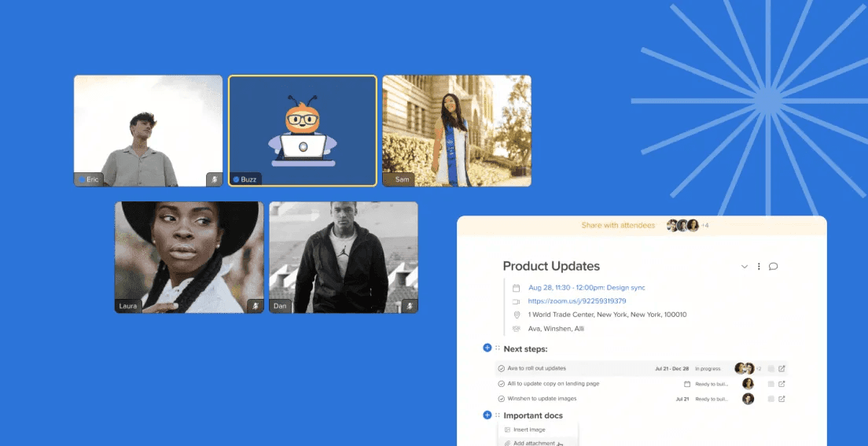Open external link for Winshen images task
This screenshot has width=868, height=446.
point(782,398)
